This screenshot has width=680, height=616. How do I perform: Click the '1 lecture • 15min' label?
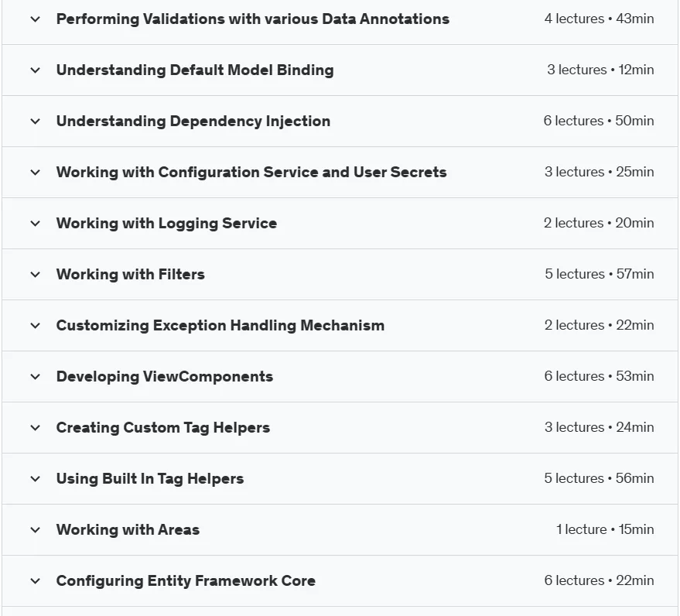pos(605,529)
